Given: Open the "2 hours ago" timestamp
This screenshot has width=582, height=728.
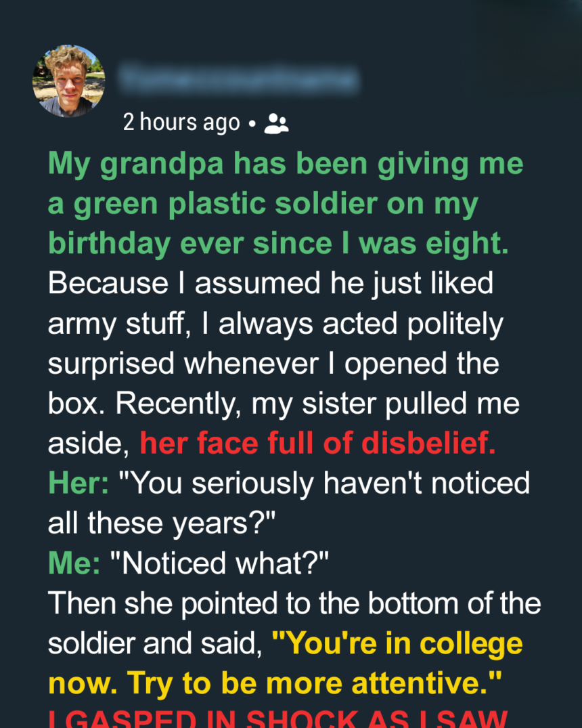Looking at the screenshot, I should click(x=181, y=123).
